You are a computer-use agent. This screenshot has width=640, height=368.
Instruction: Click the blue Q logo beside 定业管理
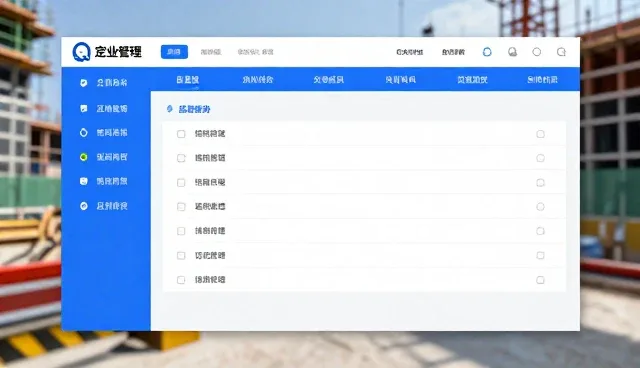[x=81, y=52]
